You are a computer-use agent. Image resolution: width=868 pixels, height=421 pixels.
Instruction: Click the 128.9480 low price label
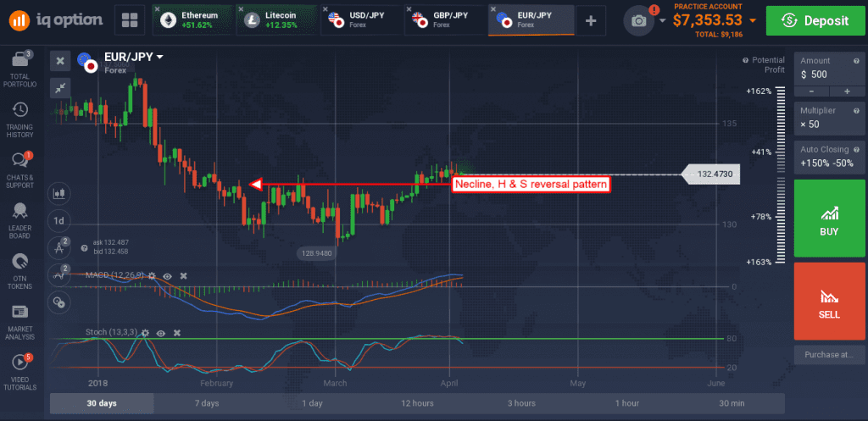tap(317, 253)
